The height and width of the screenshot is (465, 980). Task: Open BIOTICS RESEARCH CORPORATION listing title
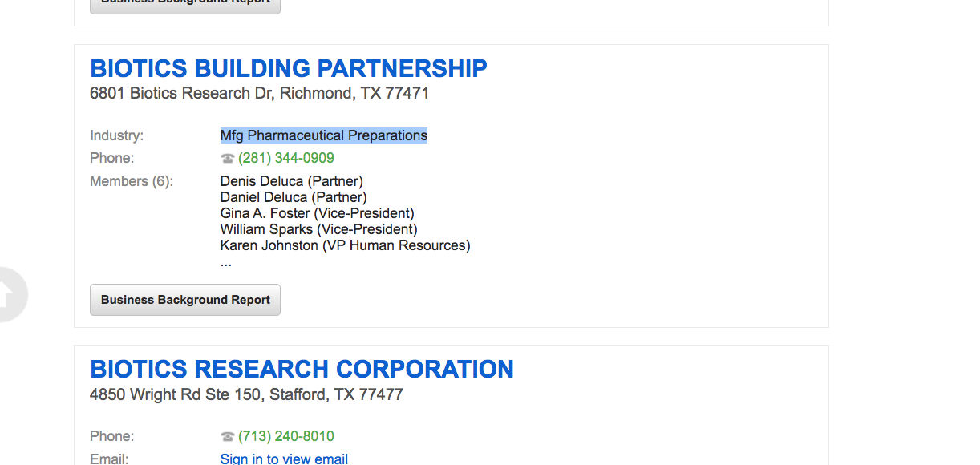tap(302, 370)
